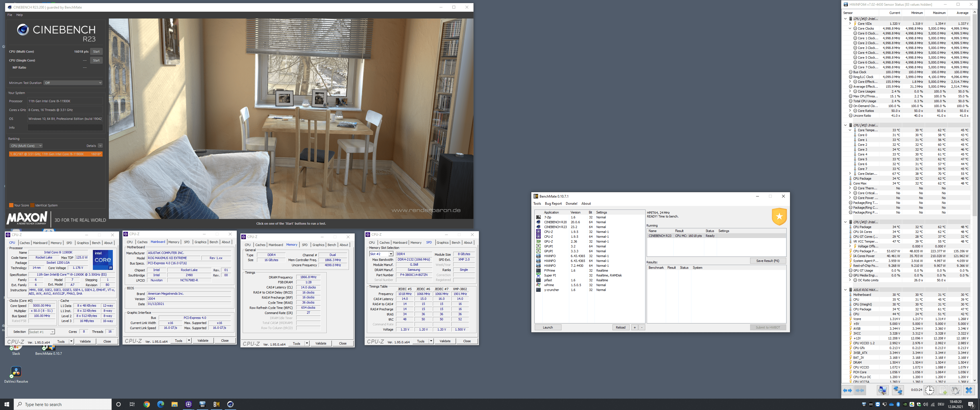Click Windows taskbar search box
The height and width of the screenshot is (410, 980).
63,404
